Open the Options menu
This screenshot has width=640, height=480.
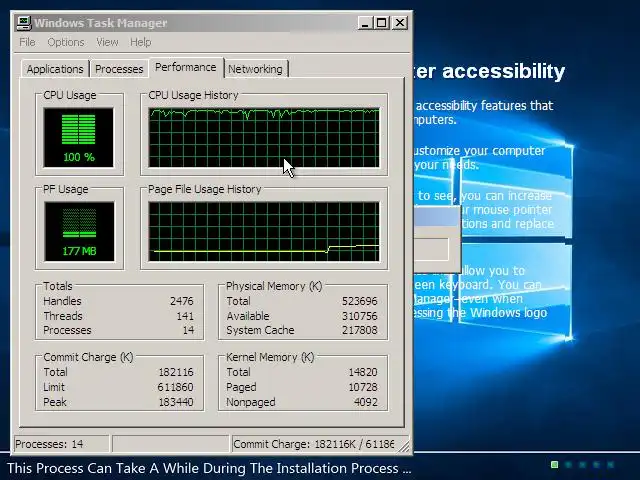click(66, 42)
